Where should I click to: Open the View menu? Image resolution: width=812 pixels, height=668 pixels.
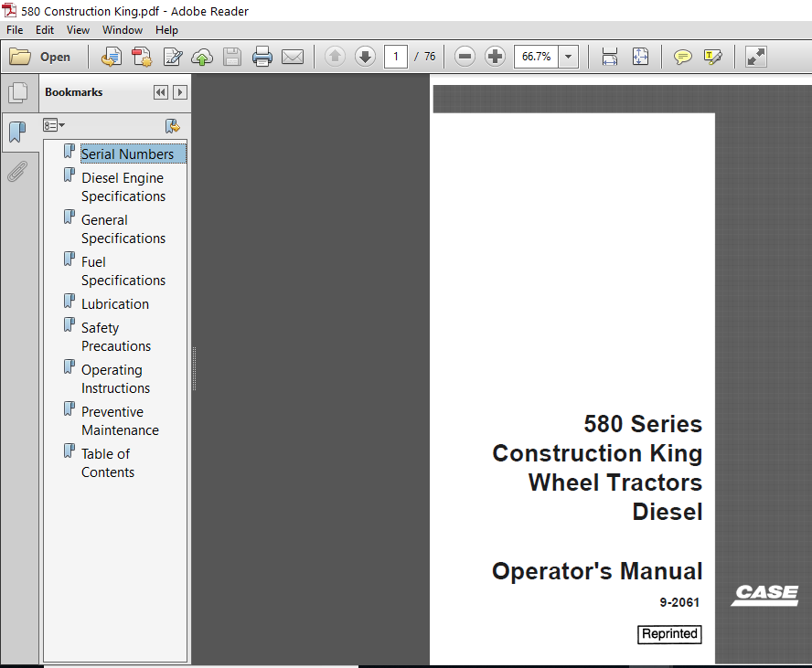78,30
